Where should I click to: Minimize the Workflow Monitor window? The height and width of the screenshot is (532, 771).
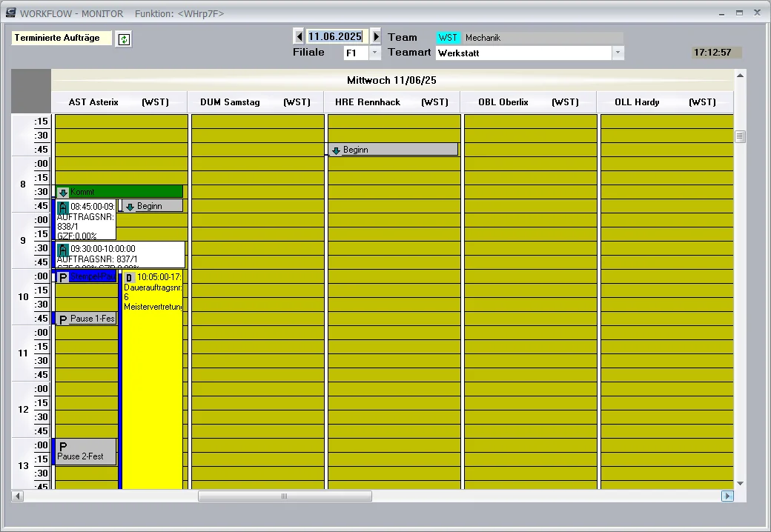click(x=721, y=13)
